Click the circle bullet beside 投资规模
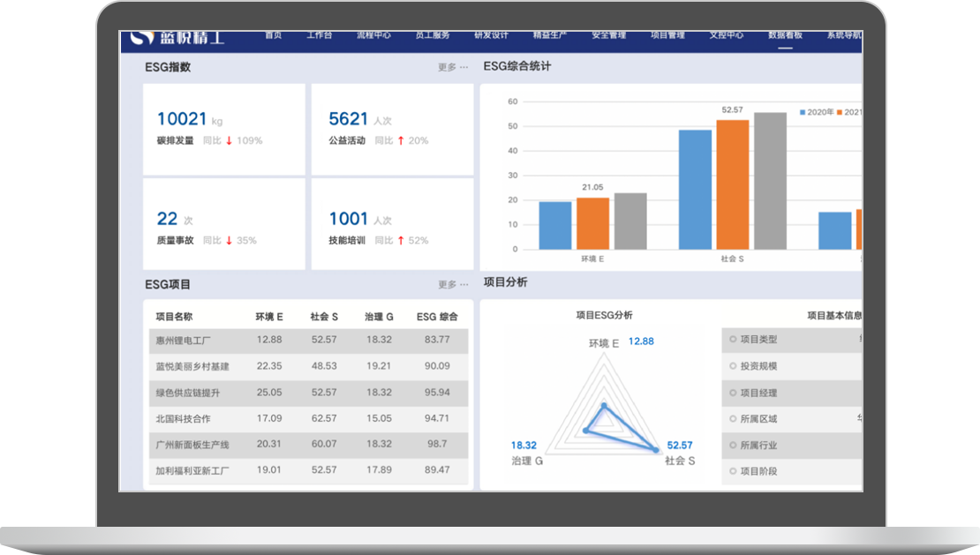This screenshot has height=555, width=980. click(732, 366)
